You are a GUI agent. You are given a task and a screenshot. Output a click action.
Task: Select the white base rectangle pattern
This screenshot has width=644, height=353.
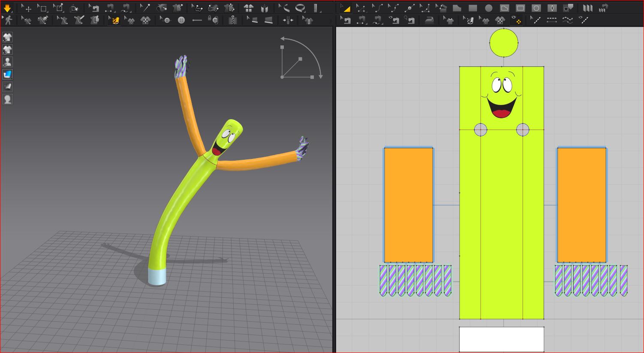click(x=501, y=339)
